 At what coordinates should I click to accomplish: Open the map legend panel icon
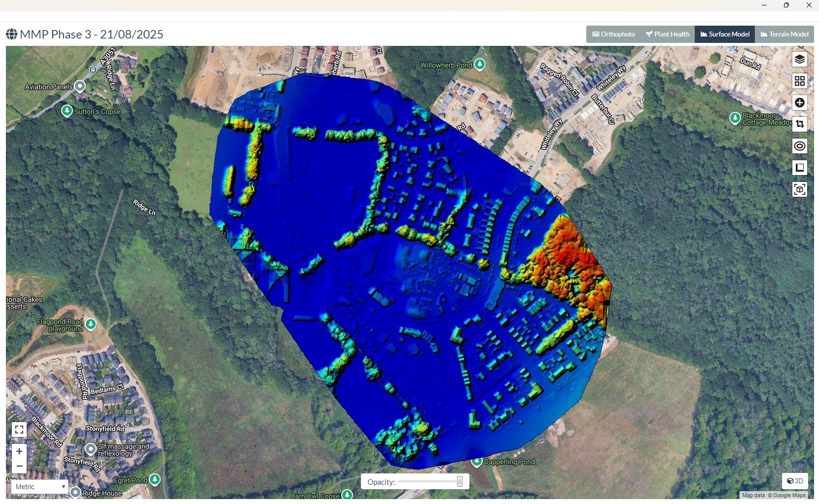point(800,168)
